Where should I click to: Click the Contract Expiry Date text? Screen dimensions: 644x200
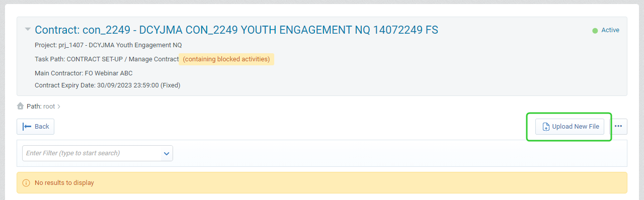107,85
